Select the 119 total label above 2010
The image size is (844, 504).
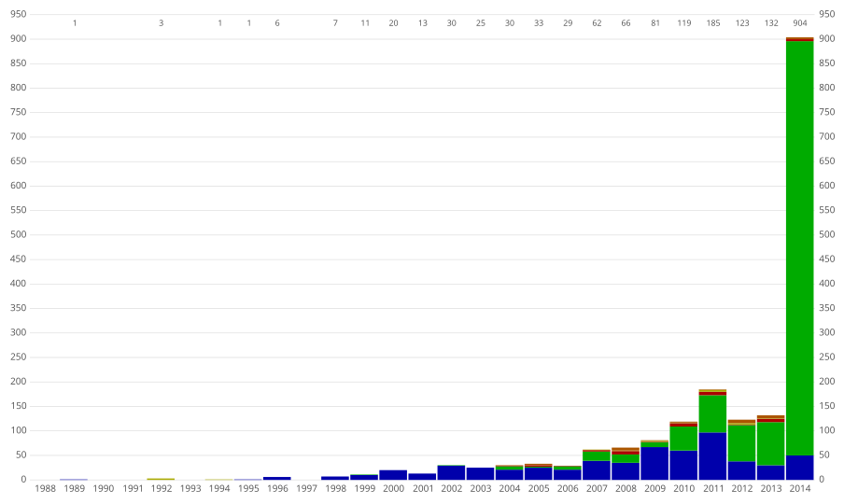pyautogui.click(x=684, y=22)
